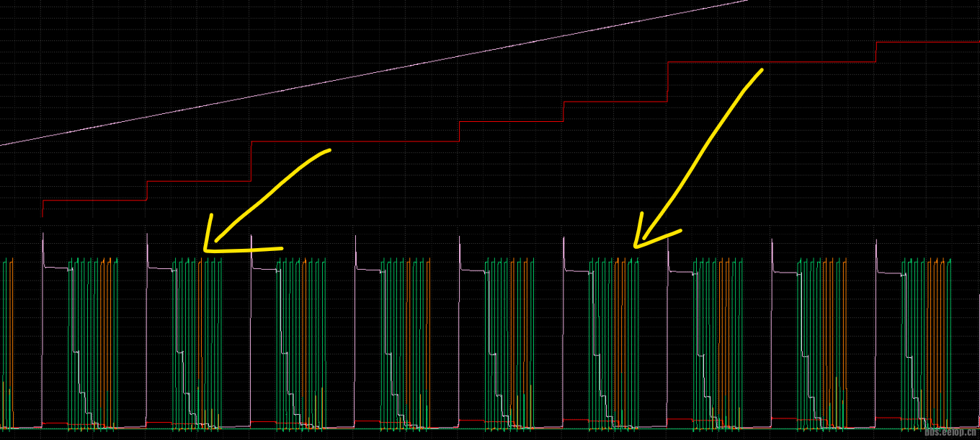This screenshot has width=980, height=440.
Task: Click pink plateau following the first pink spike
Action: pyautogui.click(x=56, y=268)
